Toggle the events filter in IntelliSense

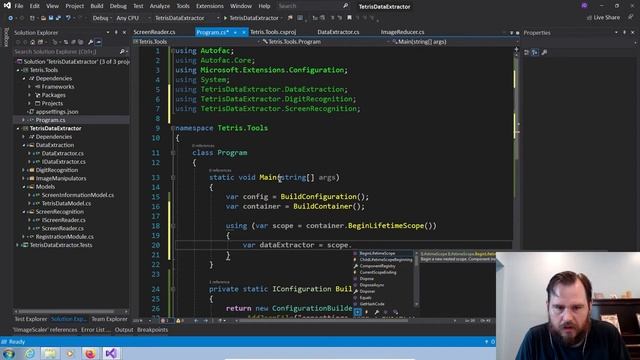(367, 312)
